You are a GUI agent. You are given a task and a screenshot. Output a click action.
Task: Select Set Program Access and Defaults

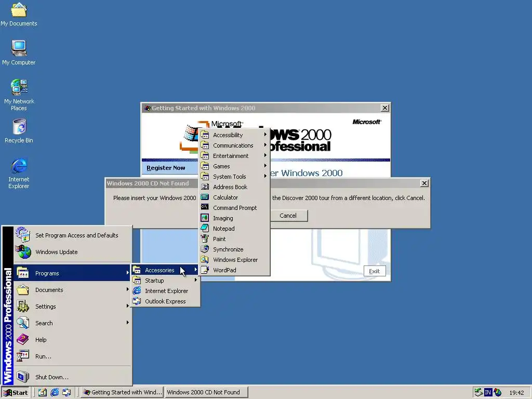(x=72, y=235)
